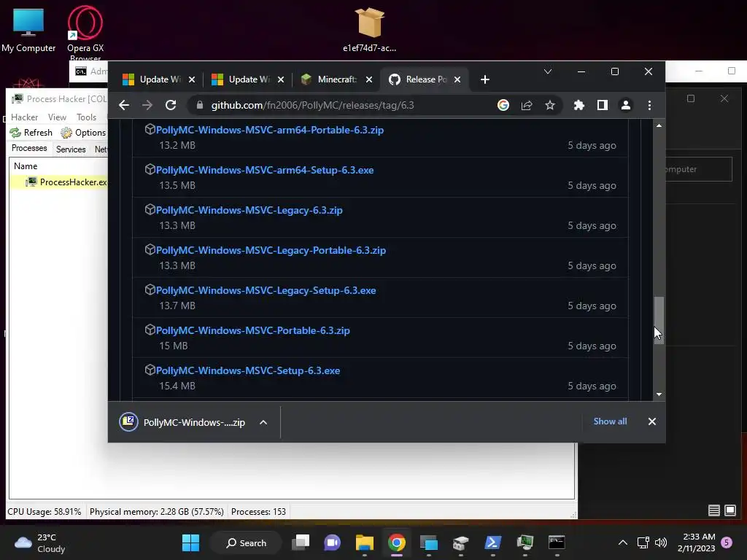747x560 pixels.
Task: Open the weather widget showing 23°C Cloudy
Action: coord(41,542)
